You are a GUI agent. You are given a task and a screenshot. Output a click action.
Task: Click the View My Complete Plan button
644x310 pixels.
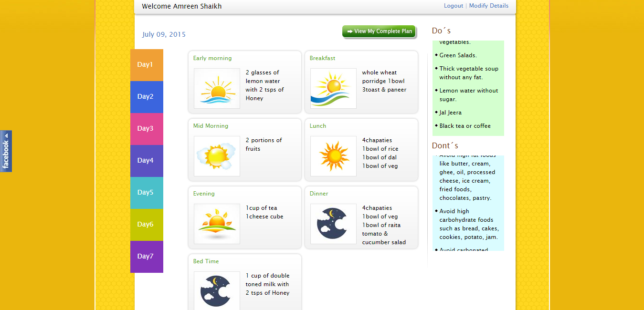click(x=379, y=31)
